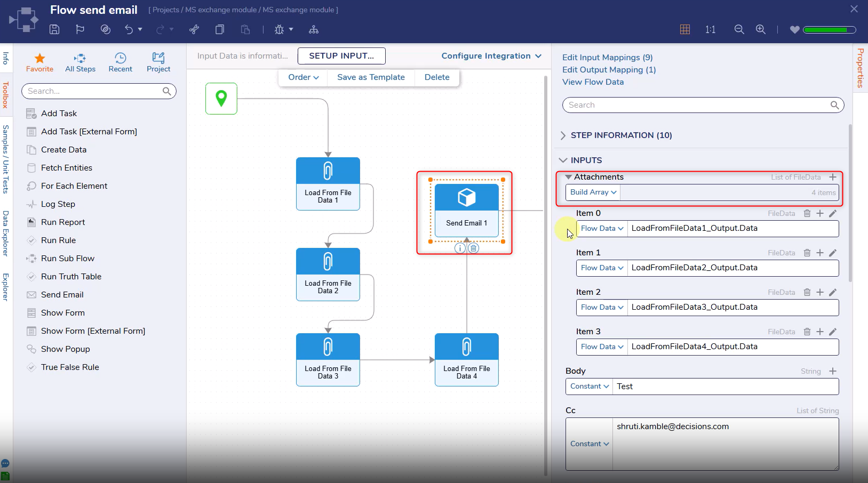Click the heart health icon
The height and width of the screenshot is (483, 868).
tap(795, 30)
